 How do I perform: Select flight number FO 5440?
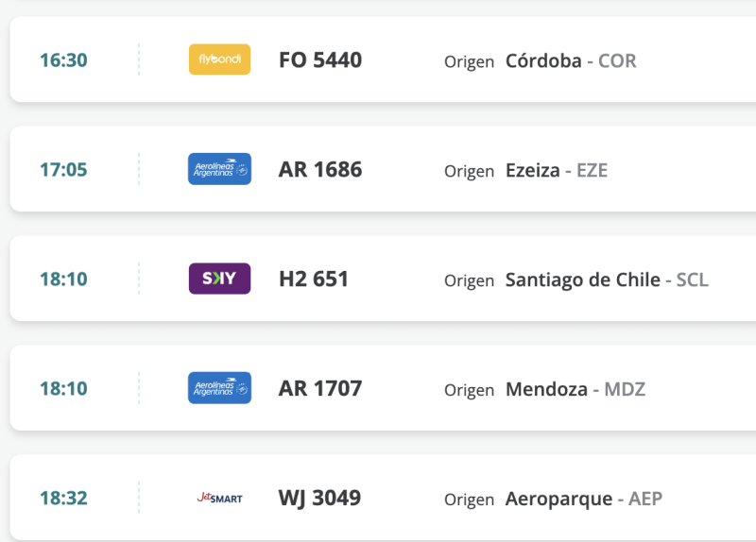320,60
